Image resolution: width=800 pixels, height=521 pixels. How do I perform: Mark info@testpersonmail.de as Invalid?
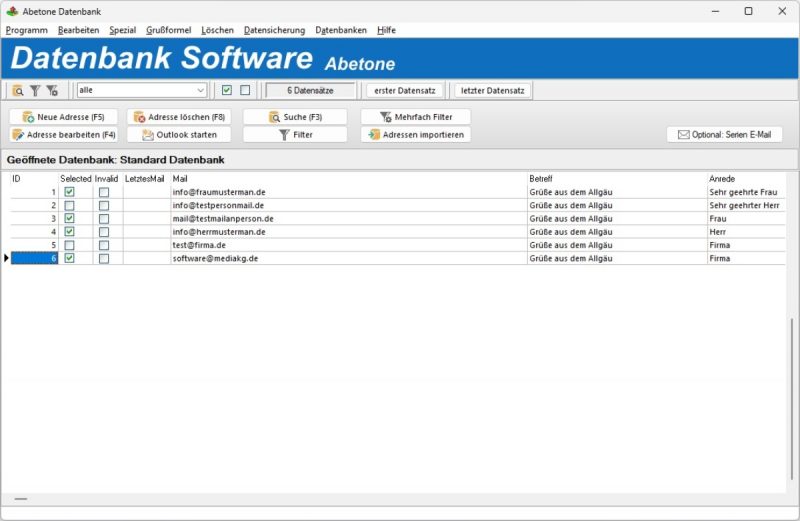tap(104, 205)
